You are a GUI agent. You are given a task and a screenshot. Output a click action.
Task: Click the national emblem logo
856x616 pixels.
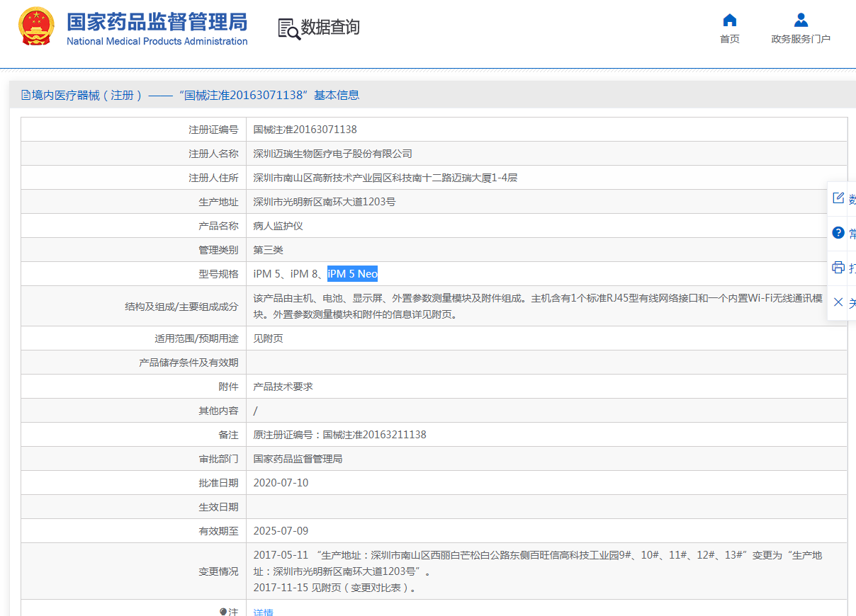[x=36, y=27]
